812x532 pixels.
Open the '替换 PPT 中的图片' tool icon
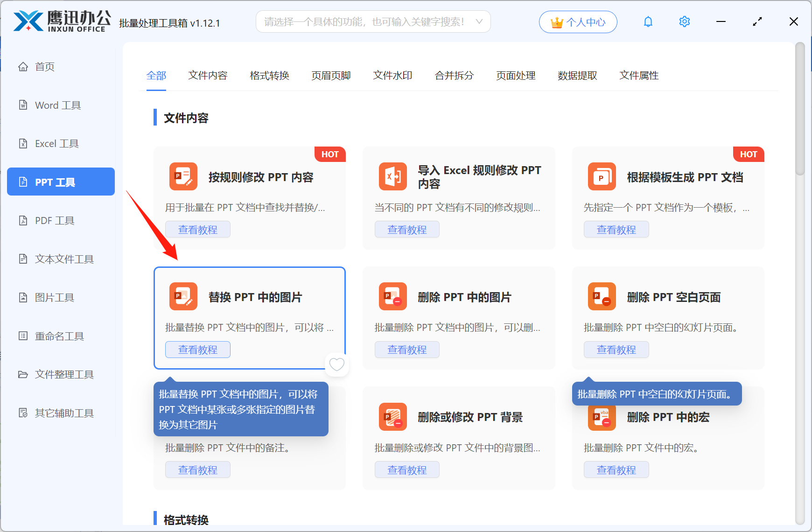[x=183, y=296]
